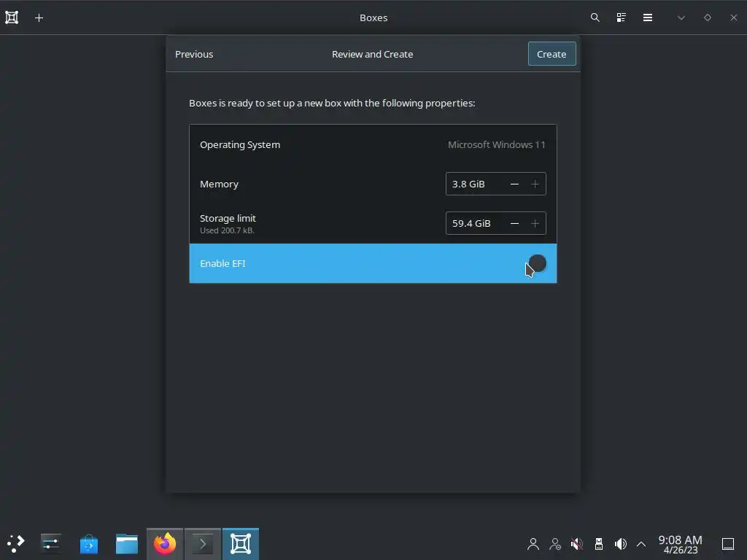Go back with Previous button
This screenshot has width=747, height=560.
pyautogui.click(x=194, y=54)
